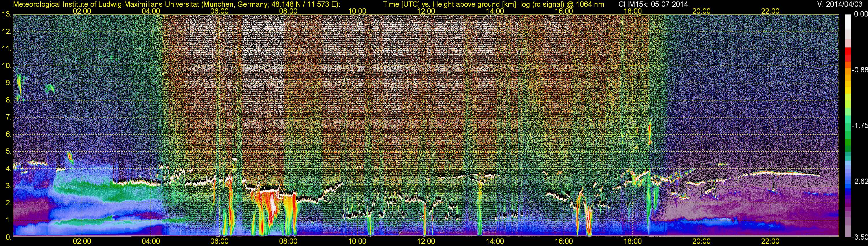Click the 08:00 label on the bottom time axis

click(x=288, y=241)
